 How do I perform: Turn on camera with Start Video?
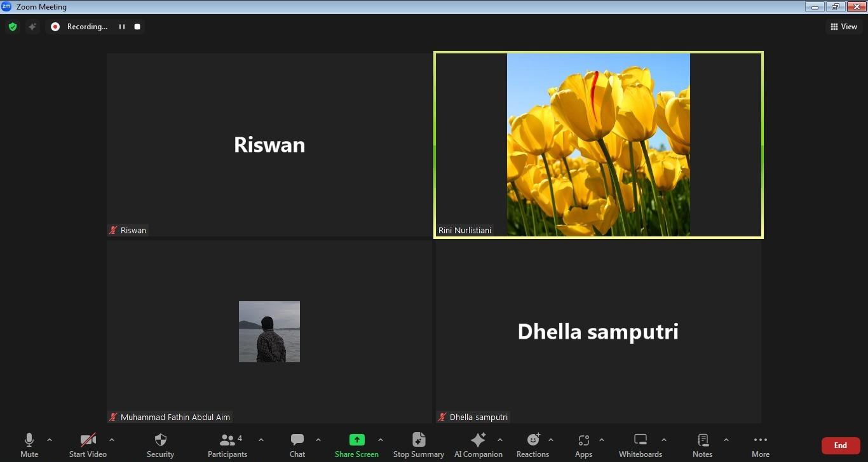click(x=88, y=445)
